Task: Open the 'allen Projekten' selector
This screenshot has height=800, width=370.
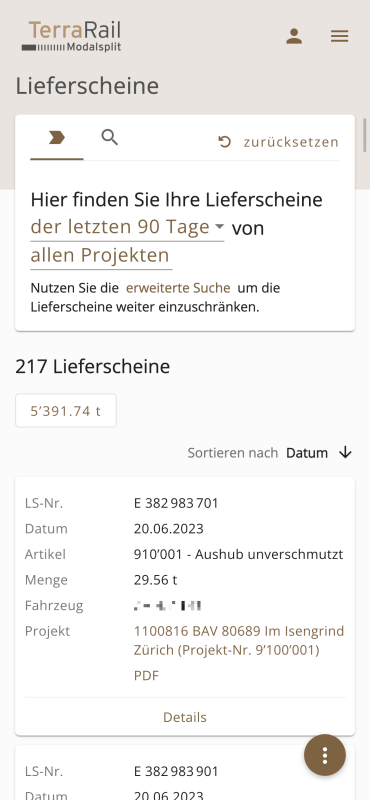Action: [x=101, y=255]
